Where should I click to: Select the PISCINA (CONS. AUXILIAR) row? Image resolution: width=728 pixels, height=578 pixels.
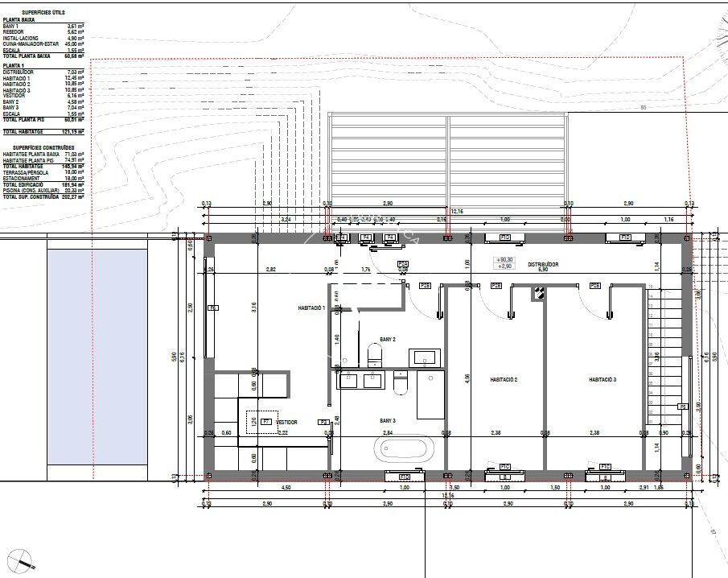[x=43, y=191]
